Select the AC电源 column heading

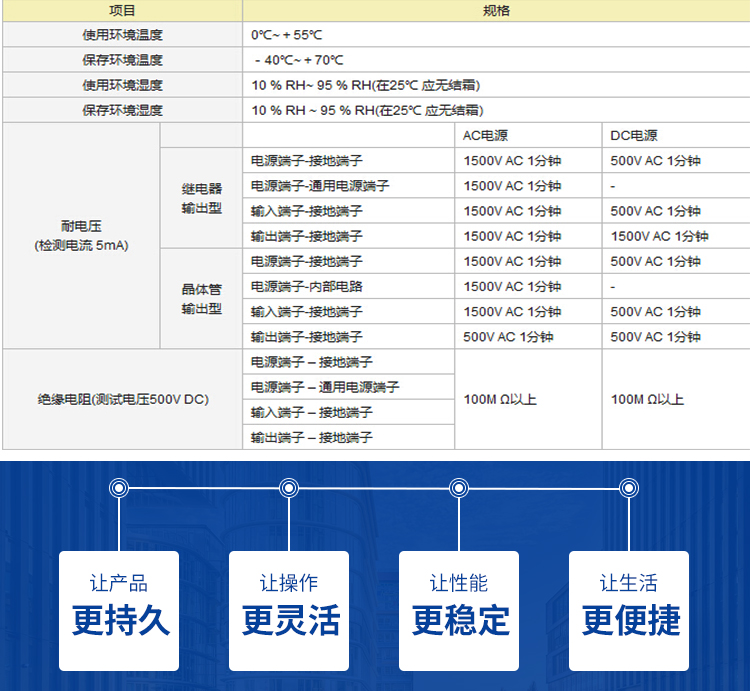[485, 136]
